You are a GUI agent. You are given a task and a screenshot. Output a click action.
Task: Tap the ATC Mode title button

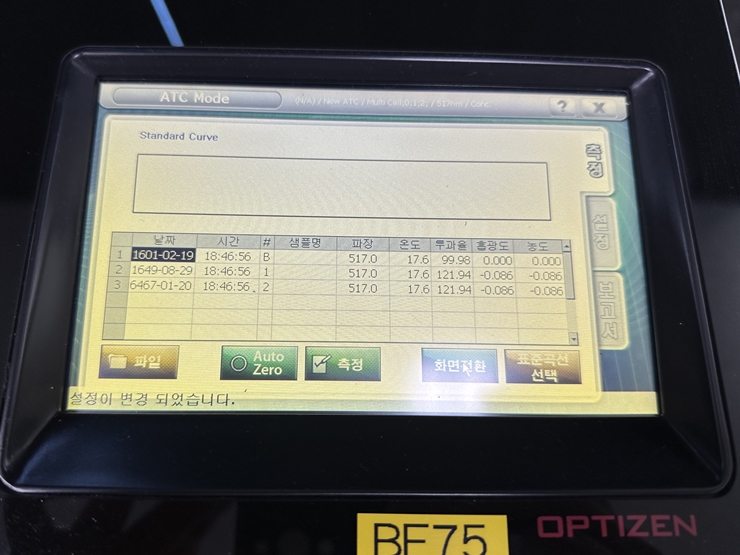pyautogui.click(x=196, y=98)
